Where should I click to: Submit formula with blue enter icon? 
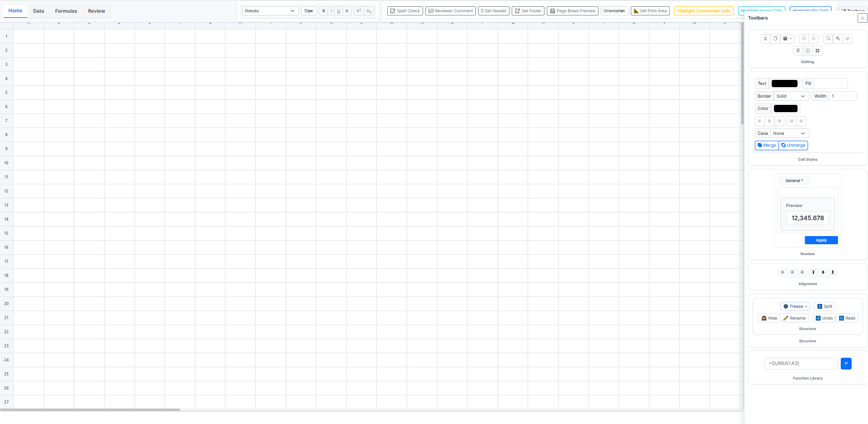pos(846,364)
